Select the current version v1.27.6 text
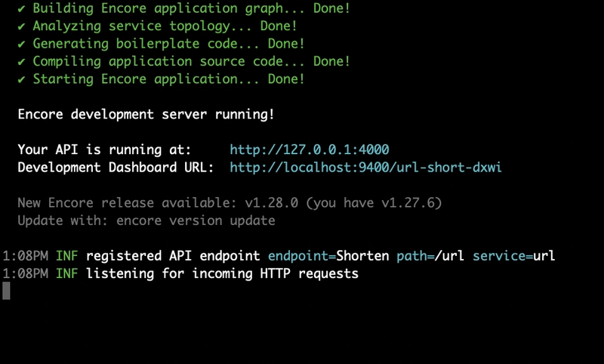The image size is (604, 364). (x=408, y=203)
